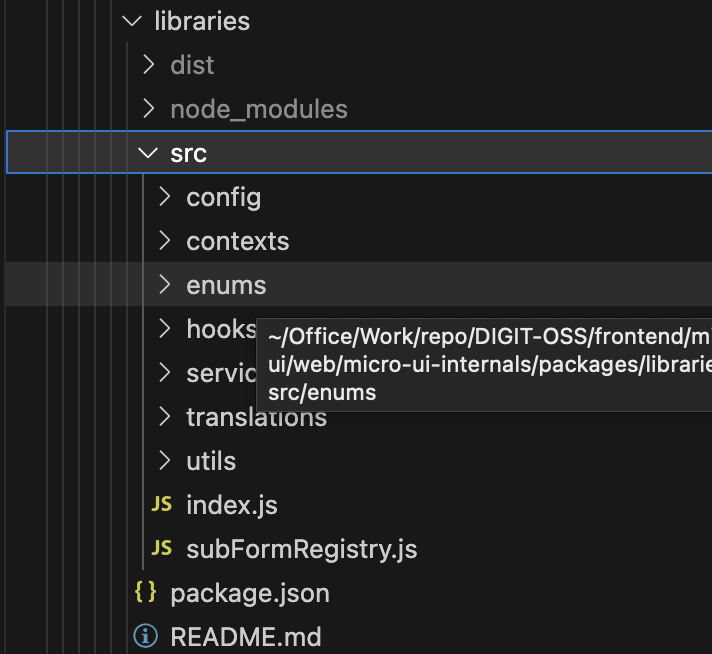Expand the contexts folder chevron
Viewport: 712px width, 654px height.
[164, 241]
